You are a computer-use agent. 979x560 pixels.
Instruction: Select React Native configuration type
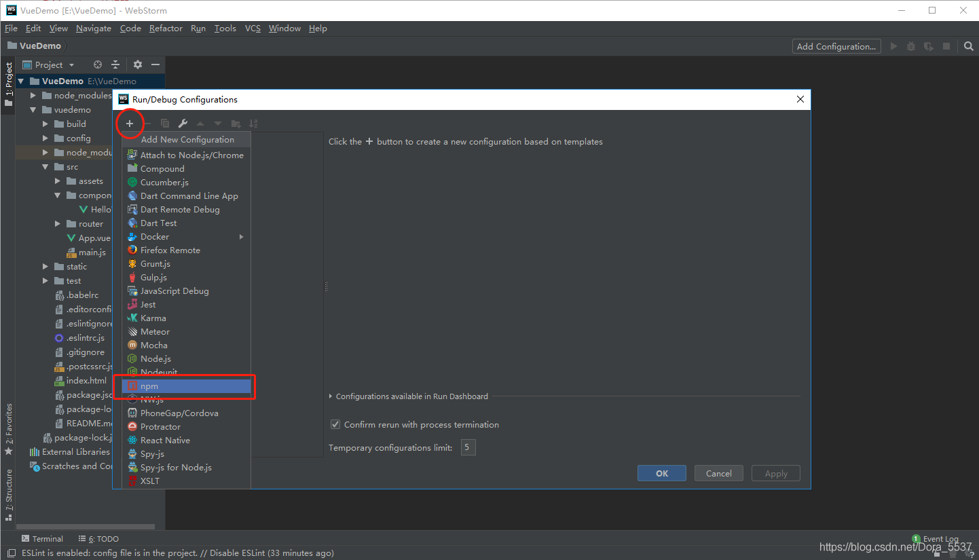tap(187, 441)
